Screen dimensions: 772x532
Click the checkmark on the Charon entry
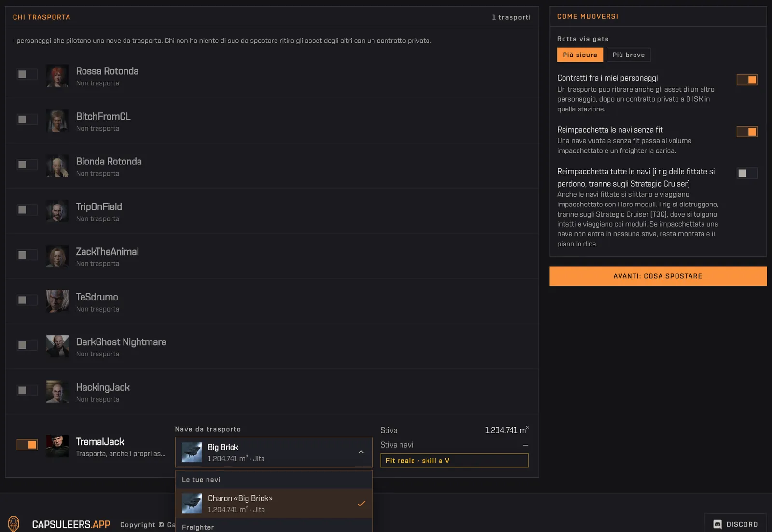(x=361, y=504)
